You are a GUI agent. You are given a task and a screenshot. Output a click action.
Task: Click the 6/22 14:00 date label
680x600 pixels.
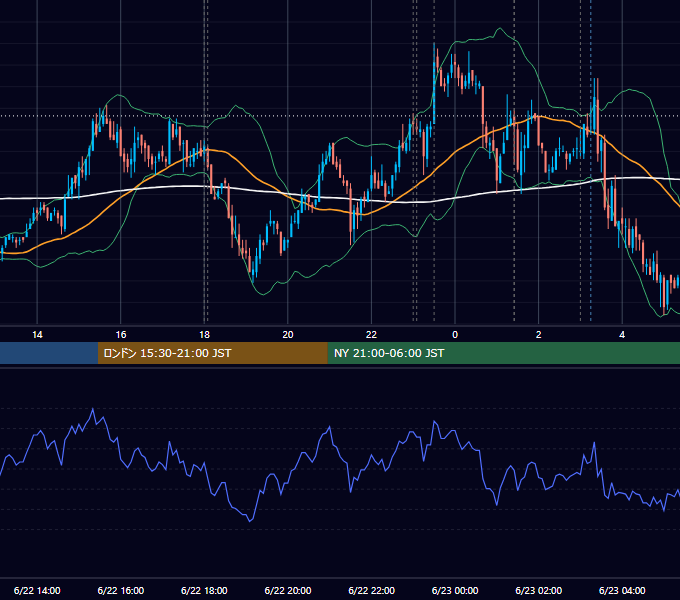[37, 590]
